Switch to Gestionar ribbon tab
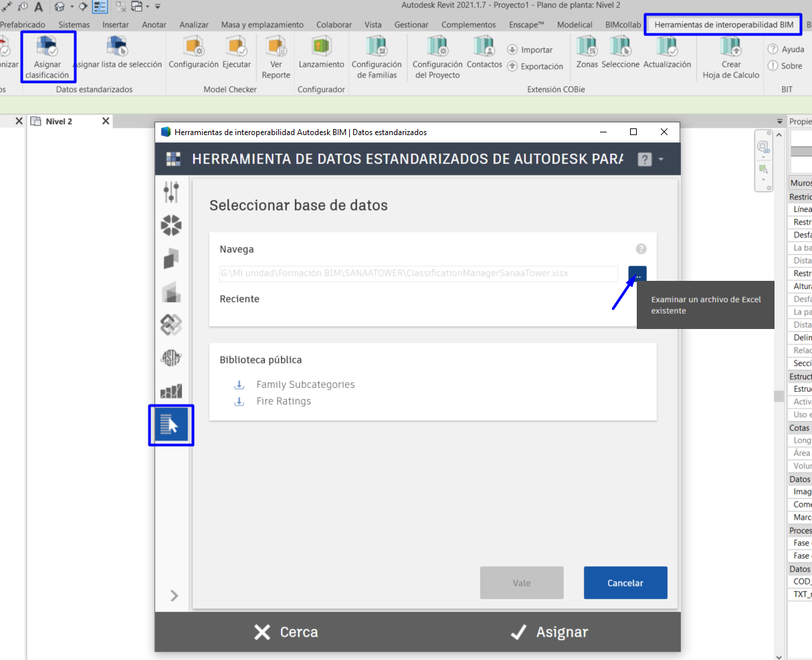 [411, 25]
